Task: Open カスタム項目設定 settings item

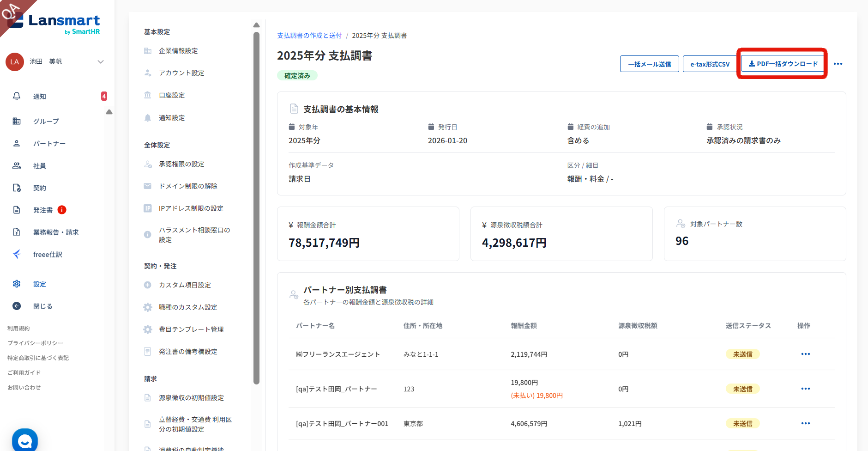Action: [x=185, y=285]
